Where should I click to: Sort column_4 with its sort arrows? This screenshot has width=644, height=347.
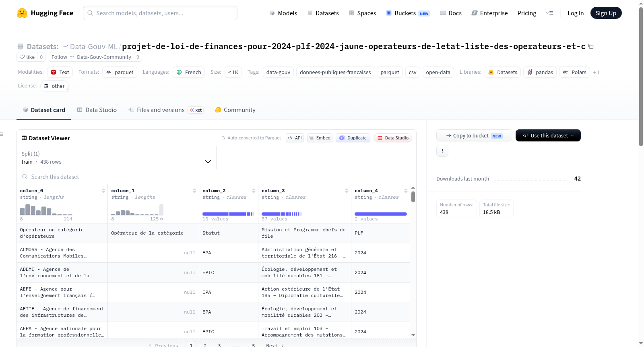pyautogui.click(x=406, y=191)
